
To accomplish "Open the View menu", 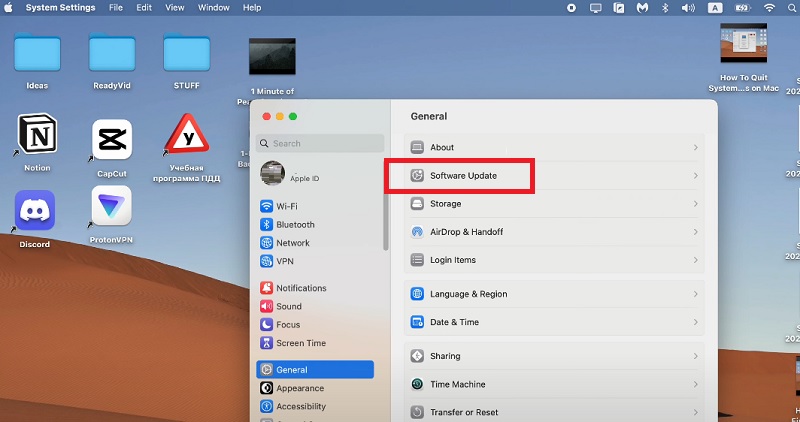I will point(174,8).
